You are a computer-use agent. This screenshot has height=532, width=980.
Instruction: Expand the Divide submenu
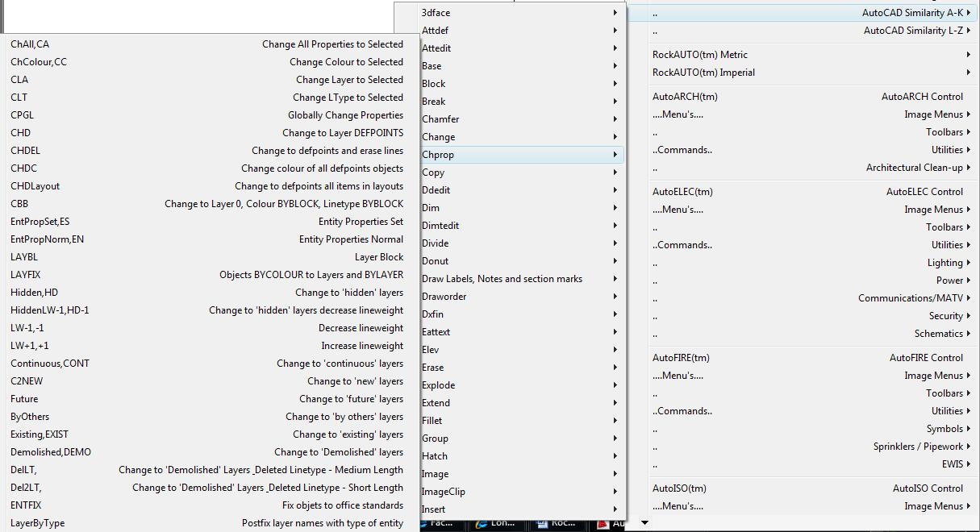(x=521, y=243)
